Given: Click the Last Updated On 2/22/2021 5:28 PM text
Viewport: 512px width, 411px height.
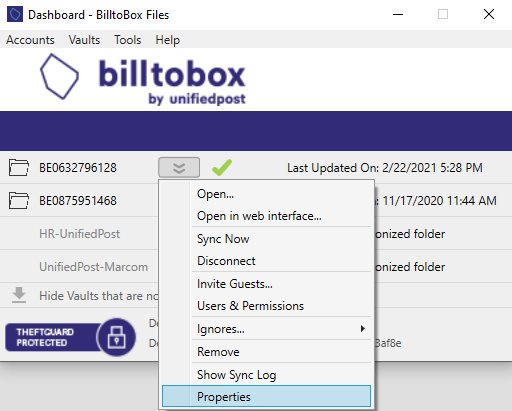Looking at the screenshot, I should tap(385, 168).
